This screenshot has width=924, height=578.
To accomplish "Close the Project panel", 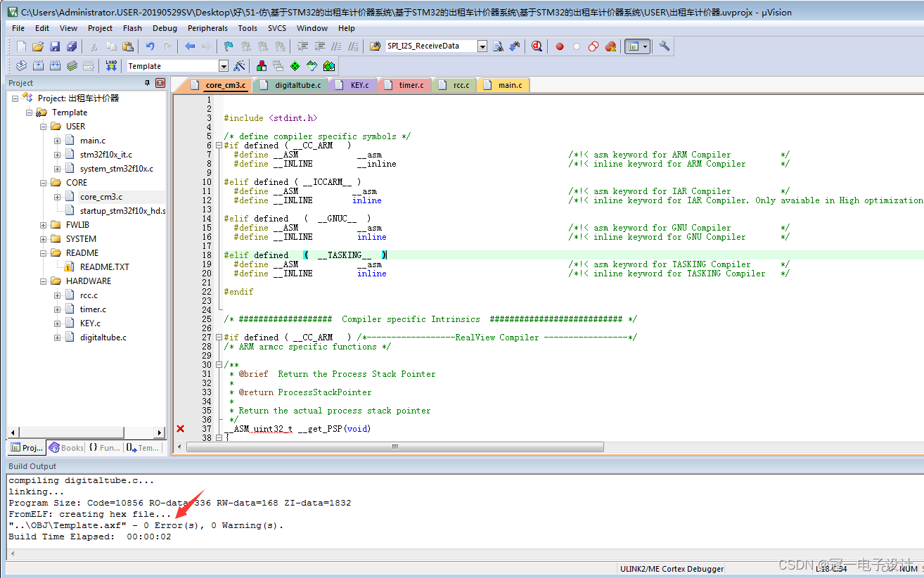I will pos(160,83).
